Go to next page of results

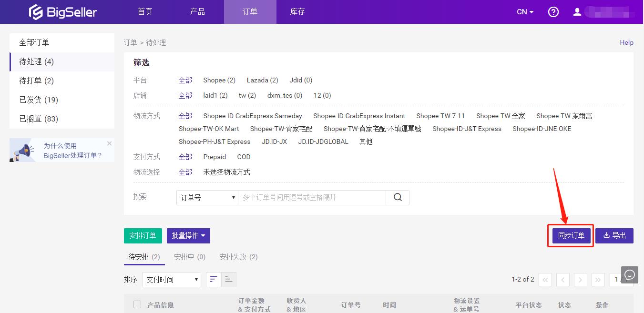coord(580,280)
